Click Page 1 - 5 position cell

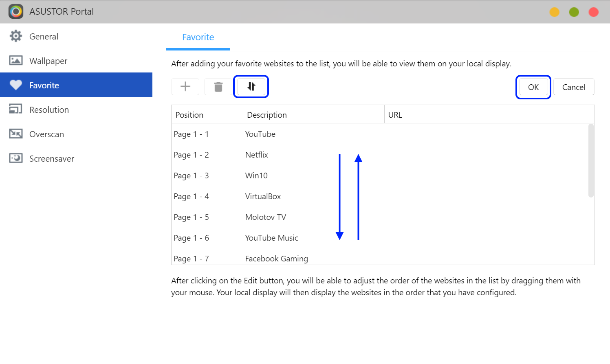pos(191,217)
